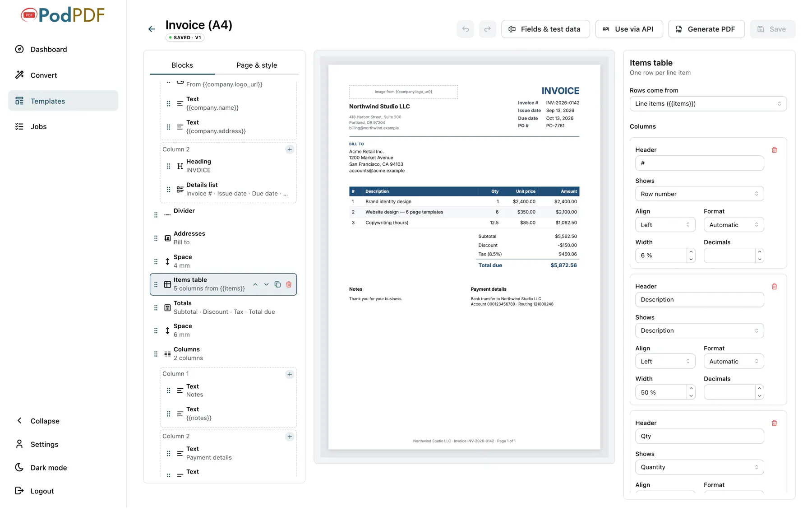812x516 pixels.
Task: Open the Shows dropdown set to Row number
Action: [699, 194]
